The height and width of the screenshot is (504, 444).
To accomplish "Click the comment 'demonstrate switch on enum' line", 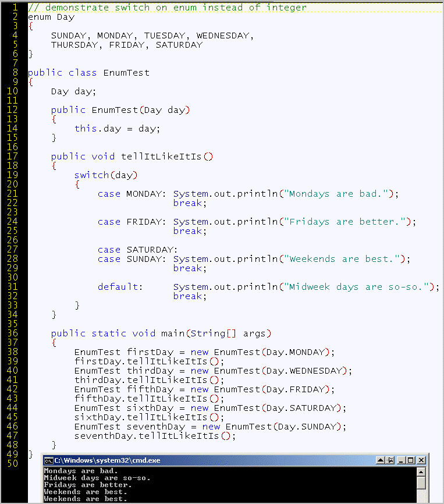I will (167, 8).
